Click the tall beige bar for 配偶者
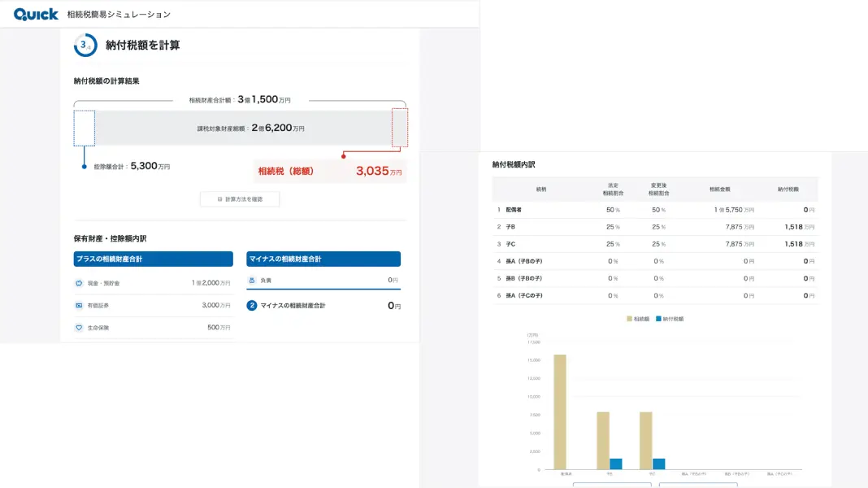 560,412
